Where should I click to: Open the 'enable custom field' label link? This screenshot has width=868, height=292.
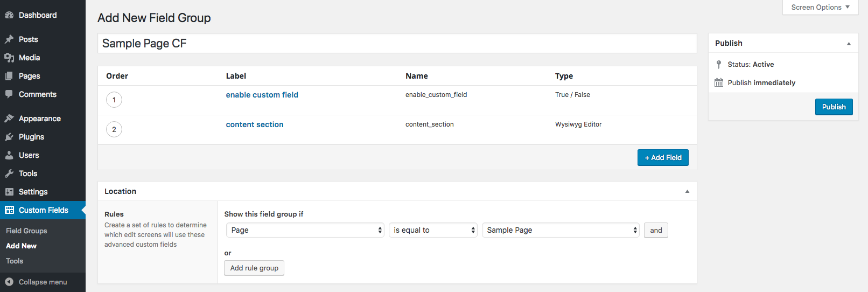262,95
